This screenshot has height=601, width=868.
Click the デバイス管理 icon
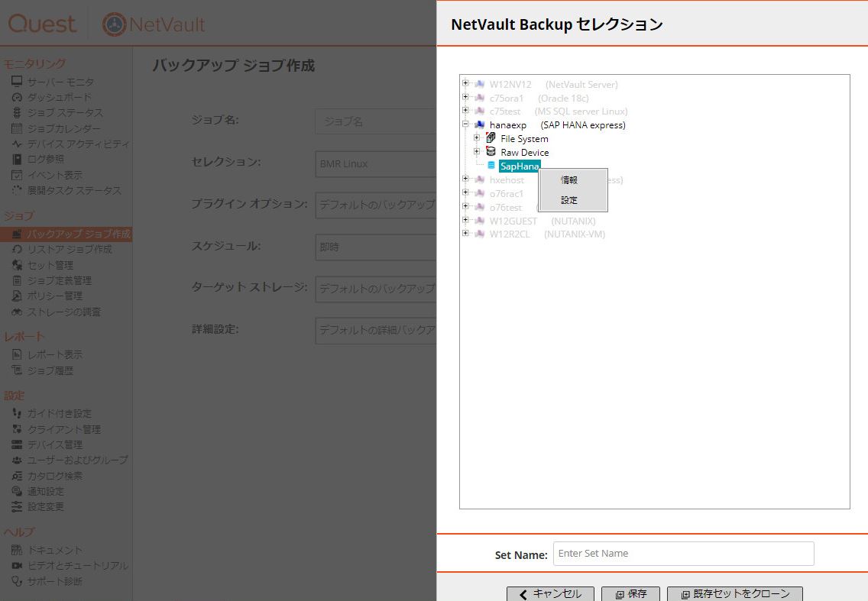[x=17, y=444]
